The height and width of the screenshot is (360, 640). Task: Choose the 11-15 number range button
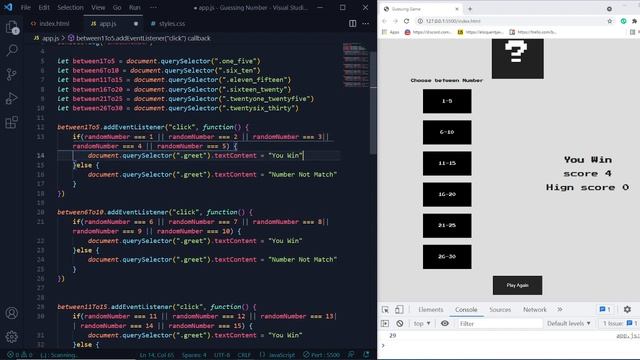point(447,163)
